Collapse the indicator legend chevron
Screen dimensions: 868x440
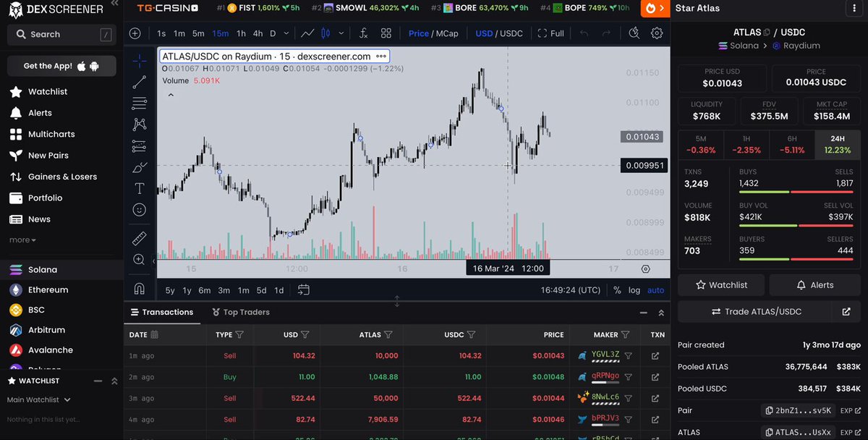tap(171, 95)
